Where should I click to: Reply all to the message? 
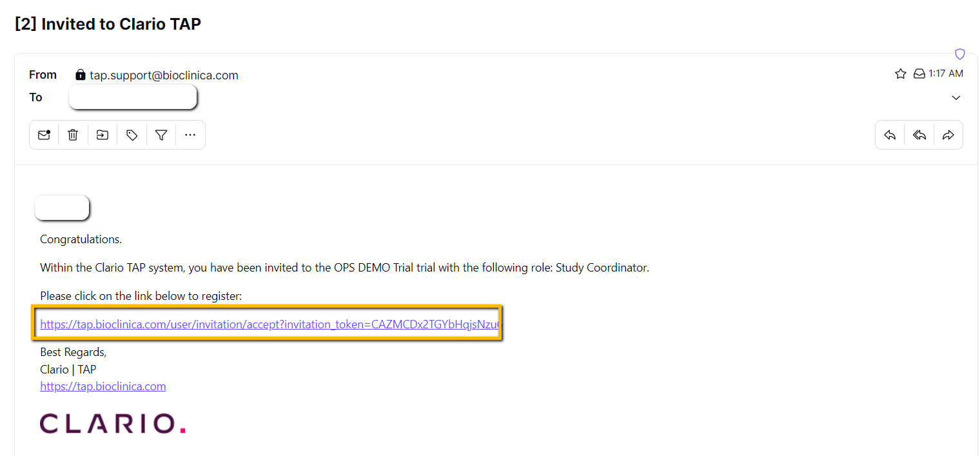(919, 135)
